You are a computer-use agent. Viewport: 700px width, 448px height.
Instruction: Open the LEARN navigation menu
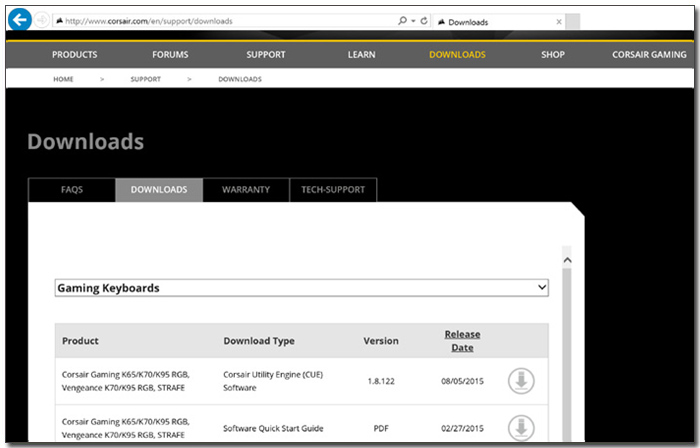click(362, 54)
